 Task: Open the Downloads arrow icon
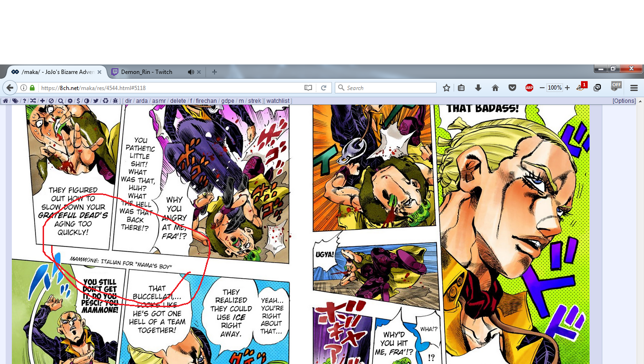click(x=478, y=88)
